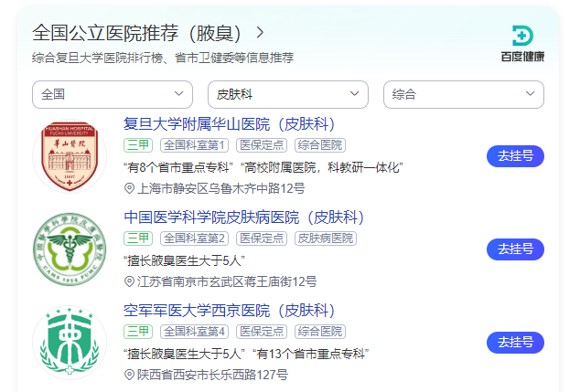The width and height of the screenshot is (580, 392).
Task: Click 去挂号 button for 西京医院
Action: [x=515, y=343]
